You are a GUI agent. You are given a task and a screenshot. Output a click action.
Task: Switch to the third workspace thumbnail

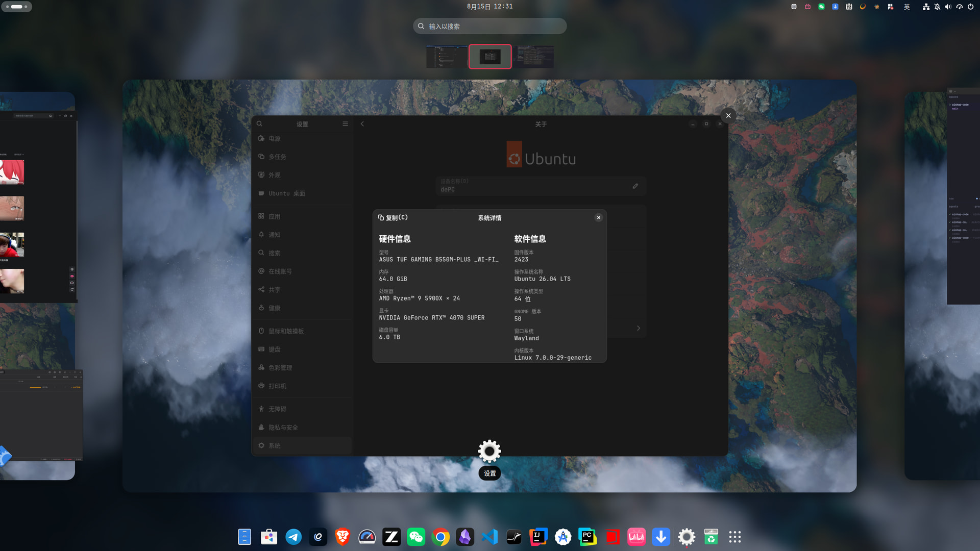pos(534,57)
